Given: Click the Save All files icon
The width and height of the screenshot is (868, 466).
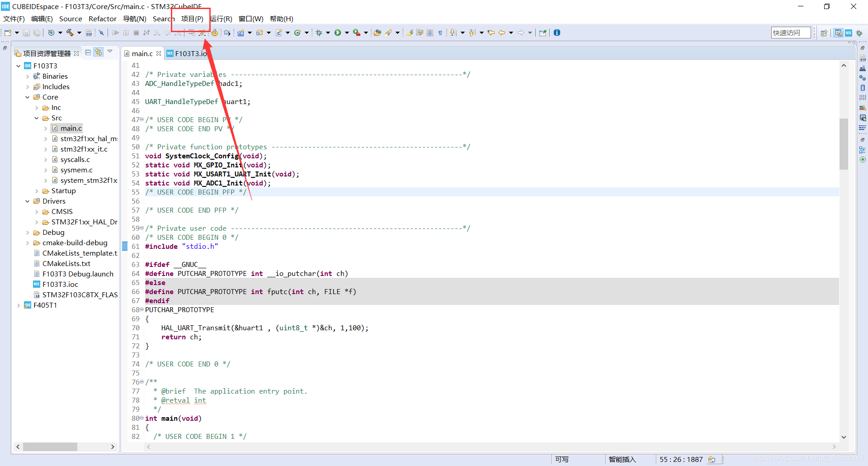Looking at the screenshot, I should pyautogui.click(x=37, y=33).
